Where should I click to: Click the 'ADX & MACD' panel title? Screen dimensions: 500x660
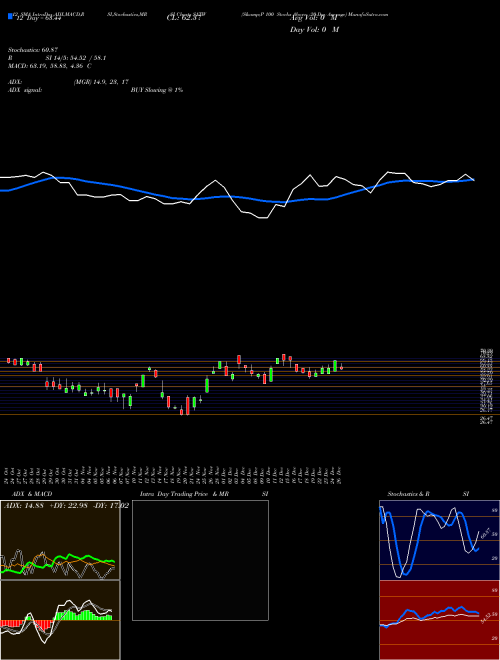pos(32,494)
